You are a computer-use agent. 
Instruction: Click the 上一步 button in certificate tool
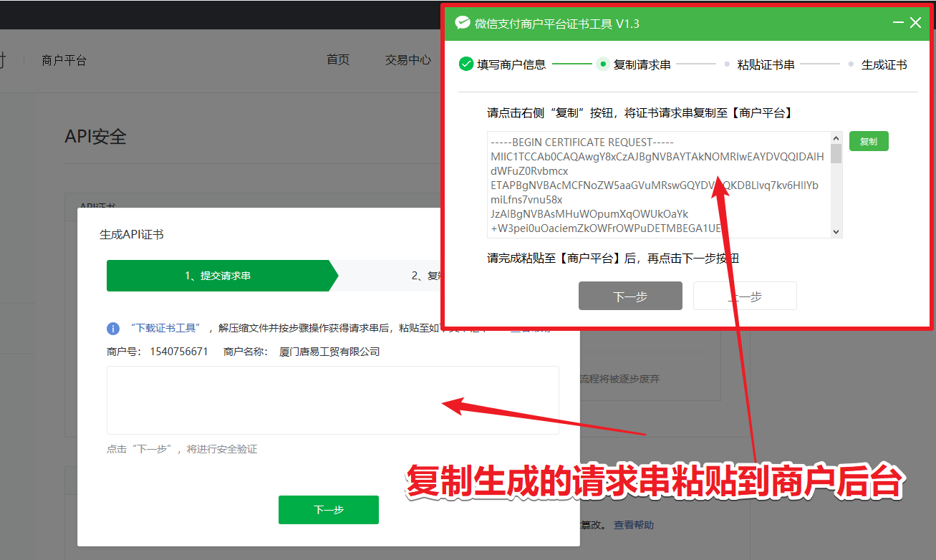pos(745,296)
